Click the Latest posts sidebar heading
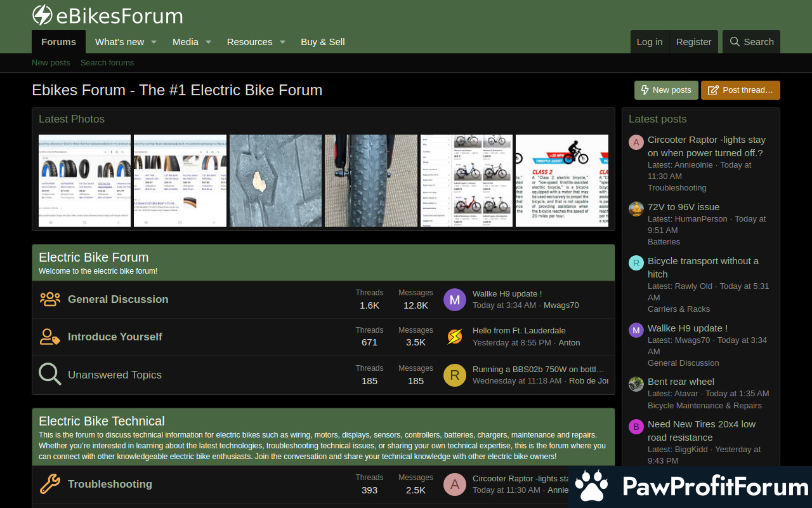The height and width of the screenshot is (508, 812). 657,119
